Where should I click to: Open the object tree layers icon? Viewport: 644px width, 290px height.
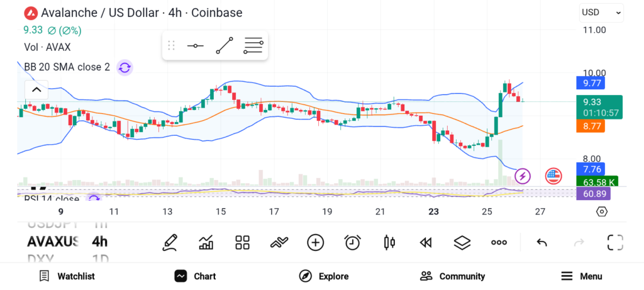pyautogui.click(x=462, y=242)
